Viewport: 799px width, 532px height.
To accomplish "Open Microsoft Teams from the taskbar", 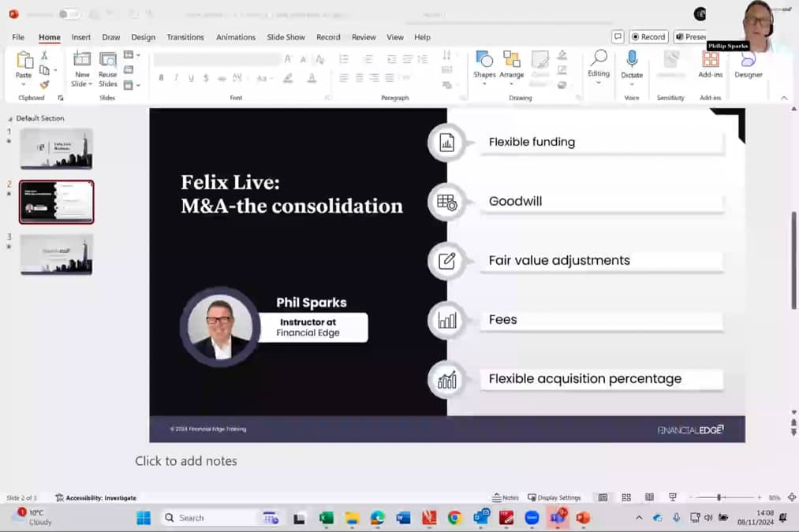I will pos(557,518).
